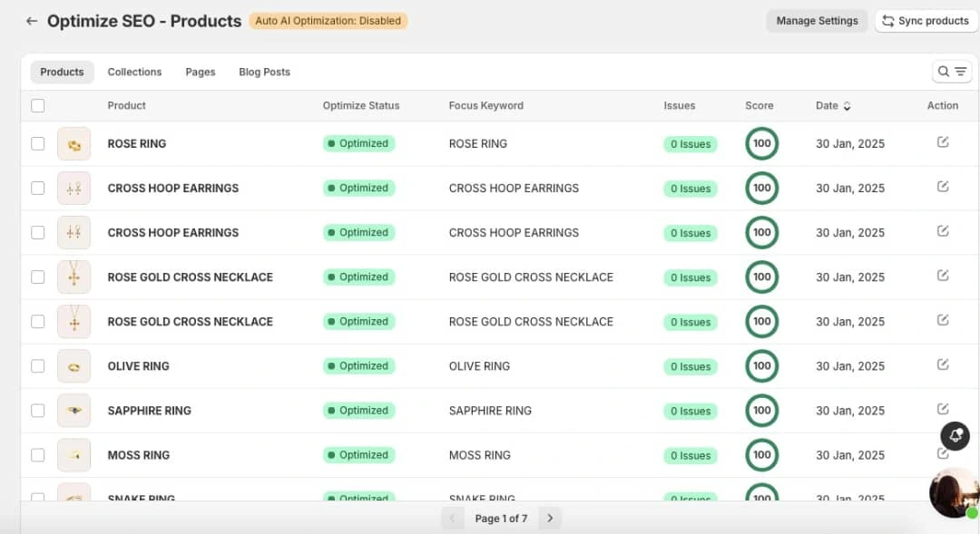Go to the next page with chevron
This screenshot has width=980, height=534.
pos(550,519)
